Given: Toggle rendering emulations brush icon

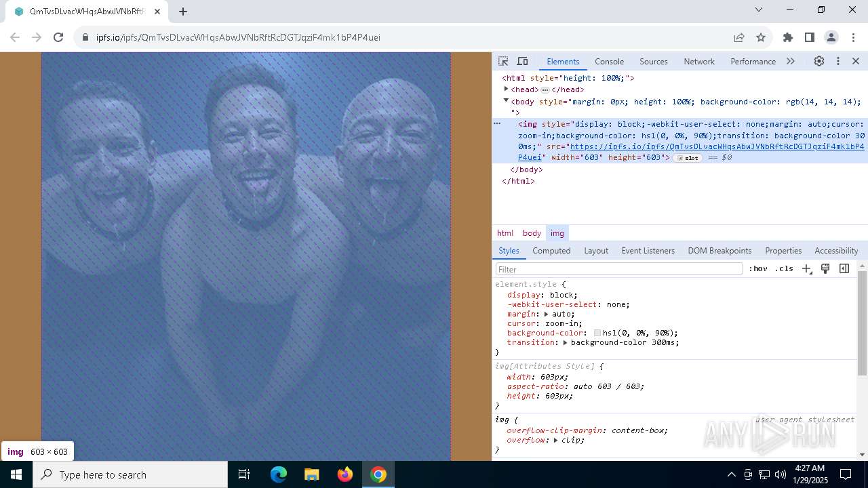Looking at the screenshot, I should 825,269.
